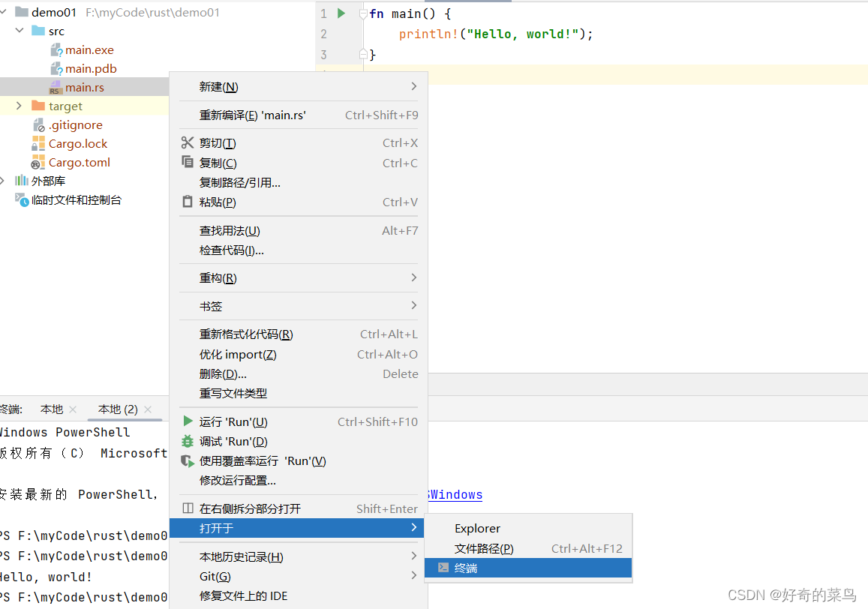Choose Explorer from the 打开于 submenu

[x=477, y=528]
